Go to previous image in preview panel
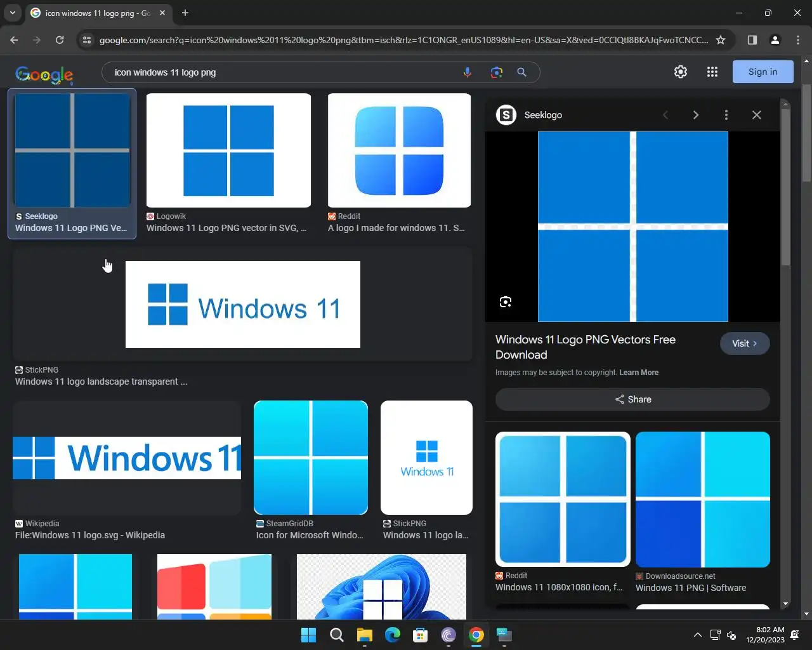812x650 pixels. tap(665, 115)
